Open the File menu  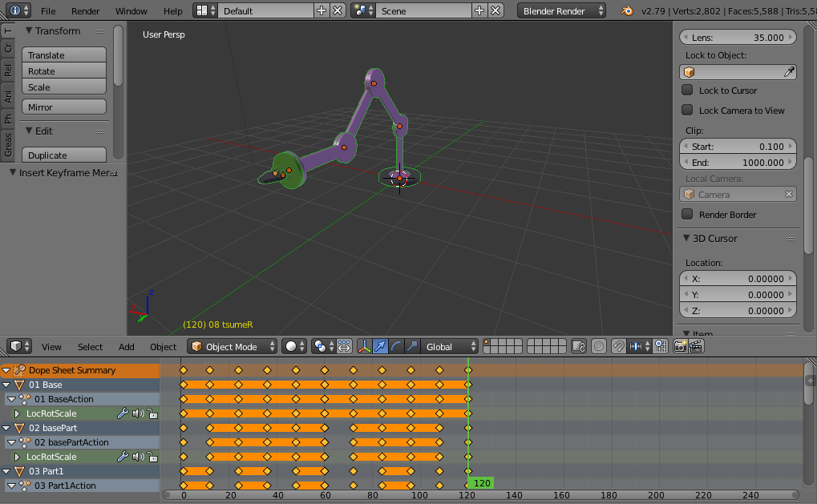point(48,11)
